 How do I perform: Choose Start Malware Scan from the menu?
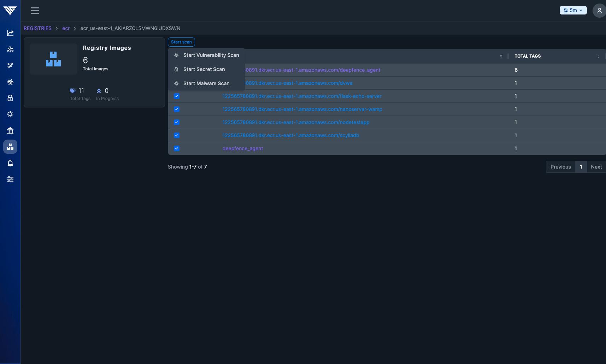coord(206,83)
